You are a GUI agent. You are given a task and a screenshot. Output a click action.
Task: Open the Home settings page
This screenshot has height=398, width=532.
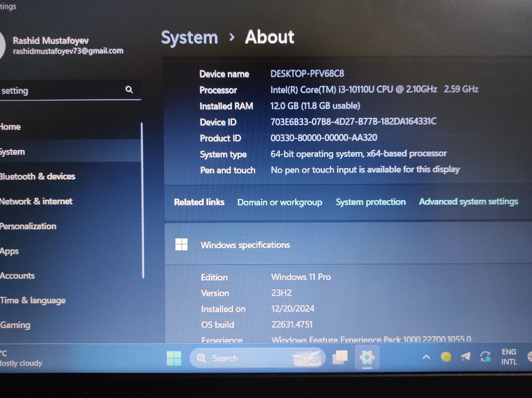pyautogui.click(x=70, y=127)
